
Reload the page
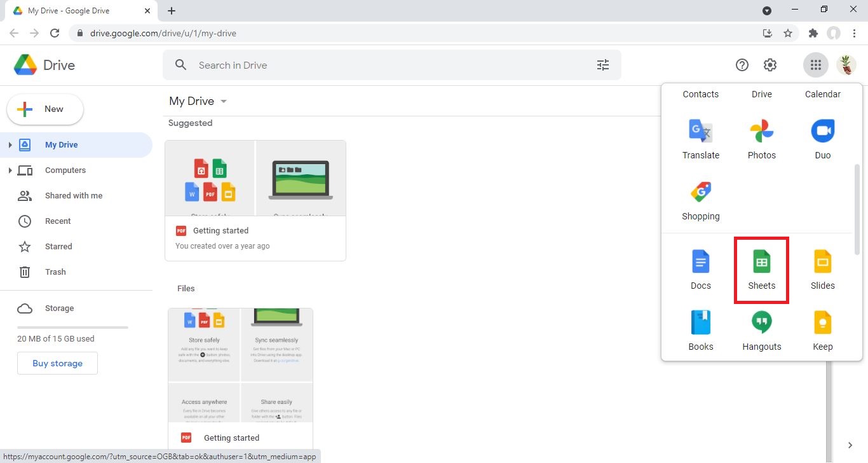(55, 33)
